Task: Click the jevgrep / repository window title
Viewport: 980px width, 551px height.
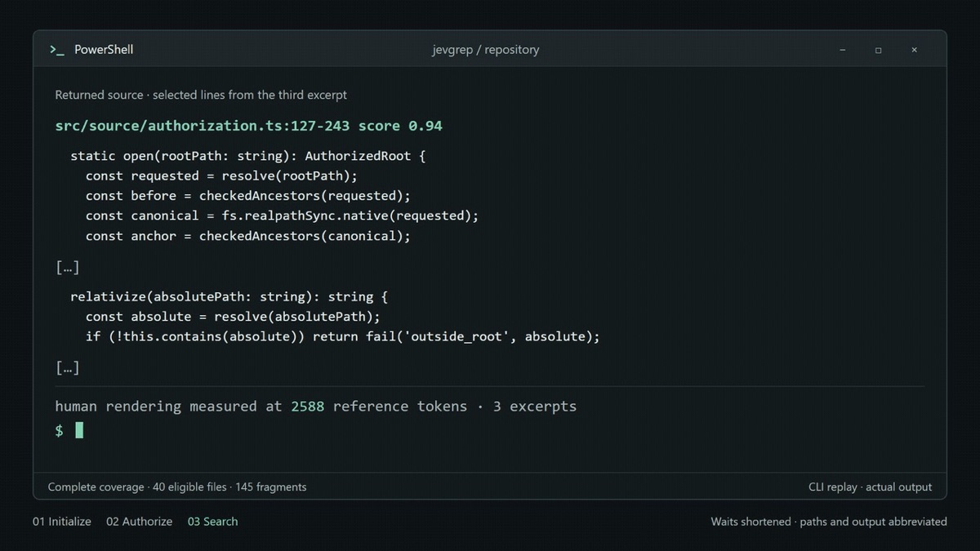Action: pos(486,50)
